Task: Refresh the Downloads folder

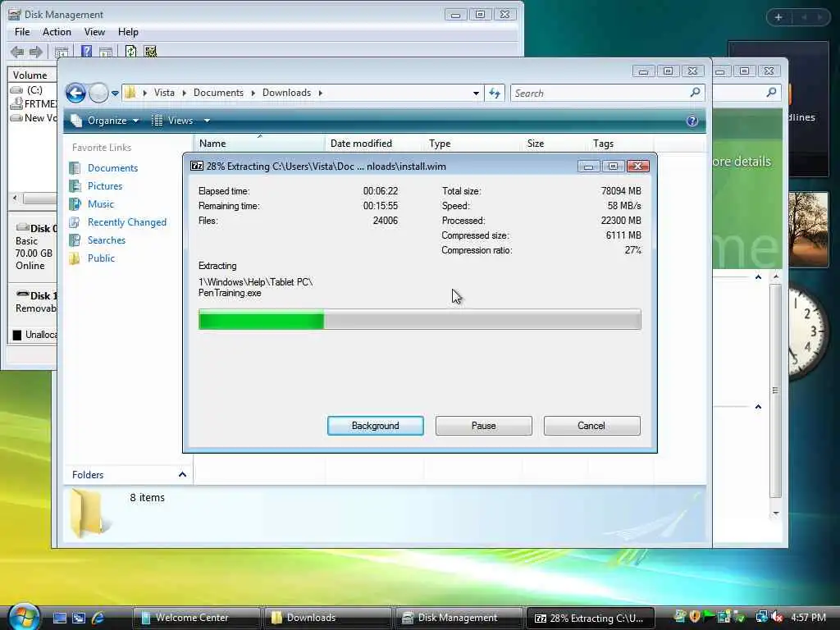Action: tap(495, 94)
